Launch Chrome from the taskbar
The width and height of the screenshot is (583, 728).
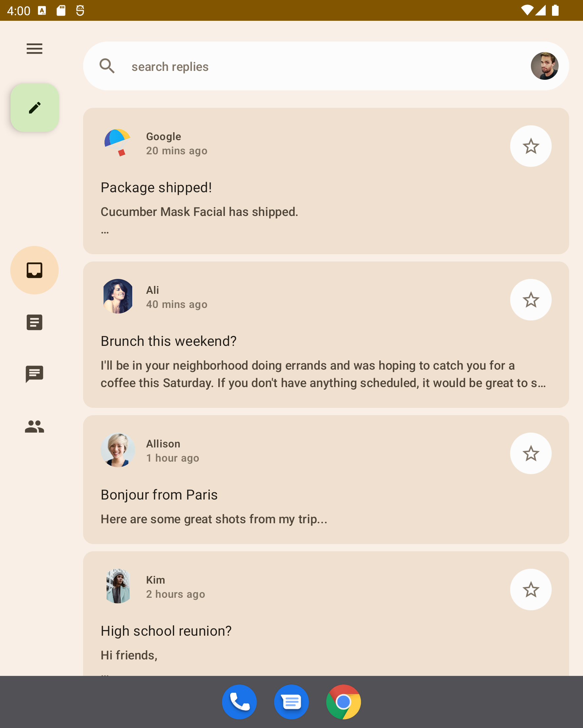344,702
